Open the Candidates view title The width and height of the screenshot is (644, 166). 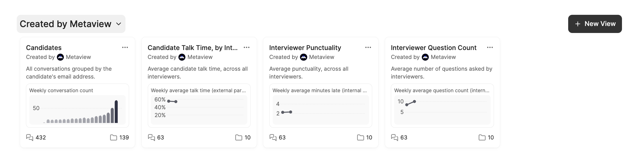(x=44, y=48)
